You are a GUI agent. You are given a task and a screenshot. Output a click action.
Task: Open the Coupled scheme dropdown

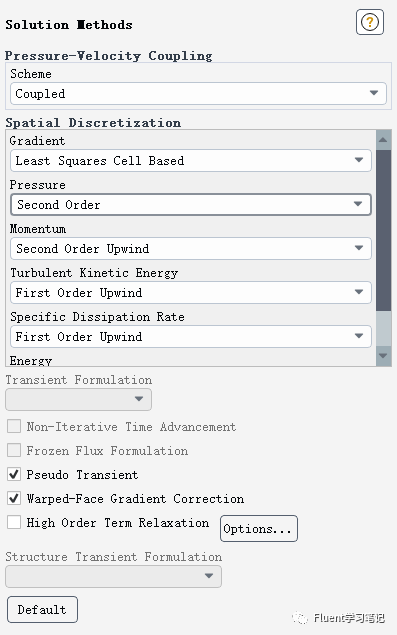coord(198,94)
